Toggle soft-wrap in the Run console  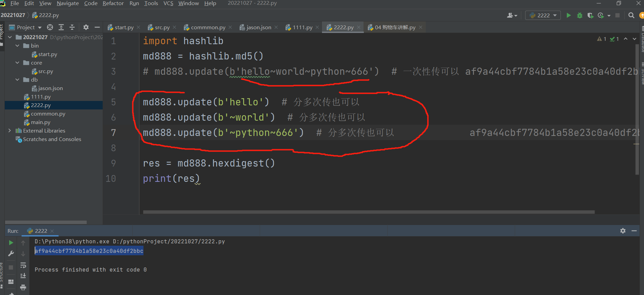tap(23, 265)
